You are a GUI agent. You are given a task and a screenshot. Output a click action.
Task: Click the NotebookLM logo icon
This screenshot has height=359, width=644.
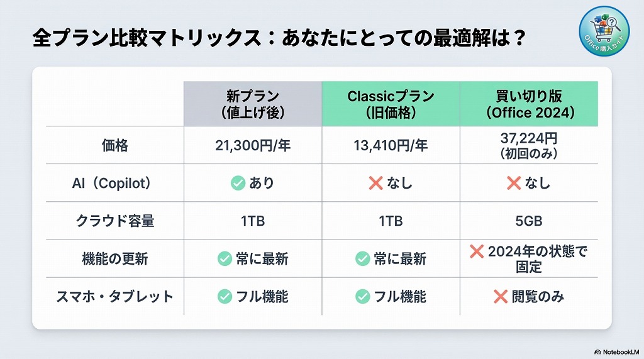[597, 351]
